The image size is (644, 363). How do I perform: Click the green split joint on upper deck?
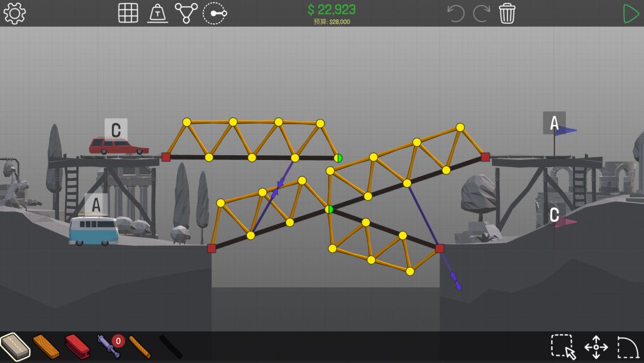tap(338, 158)
